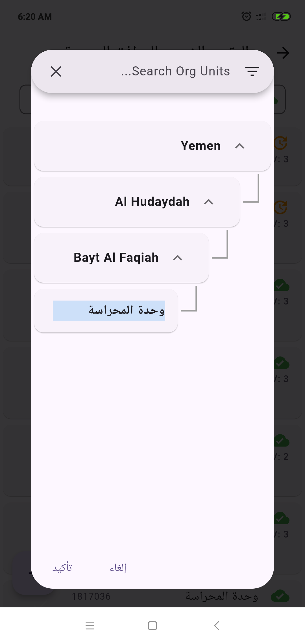This screenshot has width=305, height=644.
Task: Tap the charging battery icon in the status bar
Action: click(281, 16)
